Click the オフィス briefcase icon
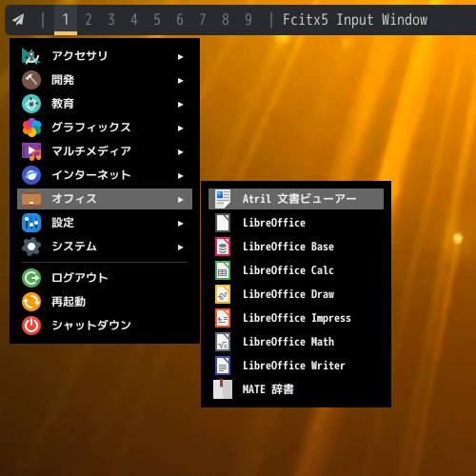 (31, 199)
